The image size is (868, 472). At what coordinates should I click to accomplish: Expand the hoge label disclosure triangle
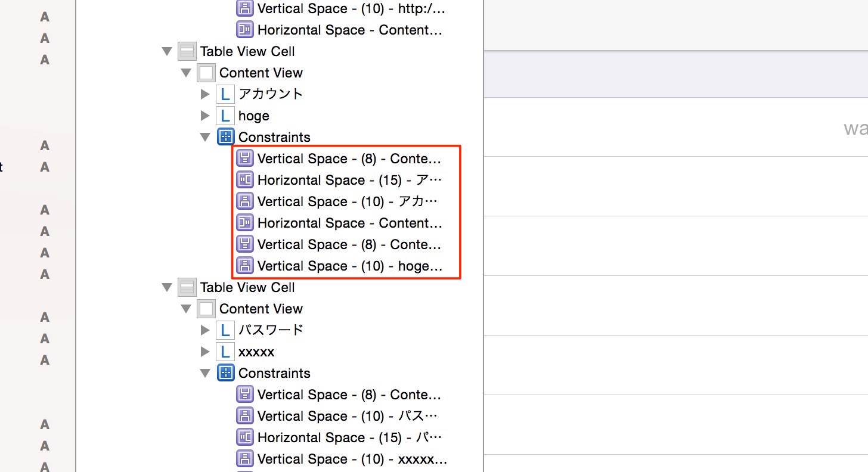[x=205, y=116]
